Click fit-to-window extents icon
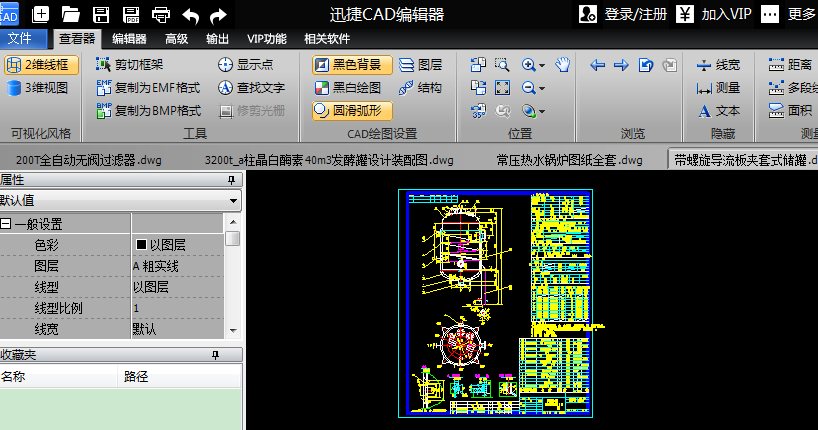Screen dimensions: 818x430 (x=502, y=88)
